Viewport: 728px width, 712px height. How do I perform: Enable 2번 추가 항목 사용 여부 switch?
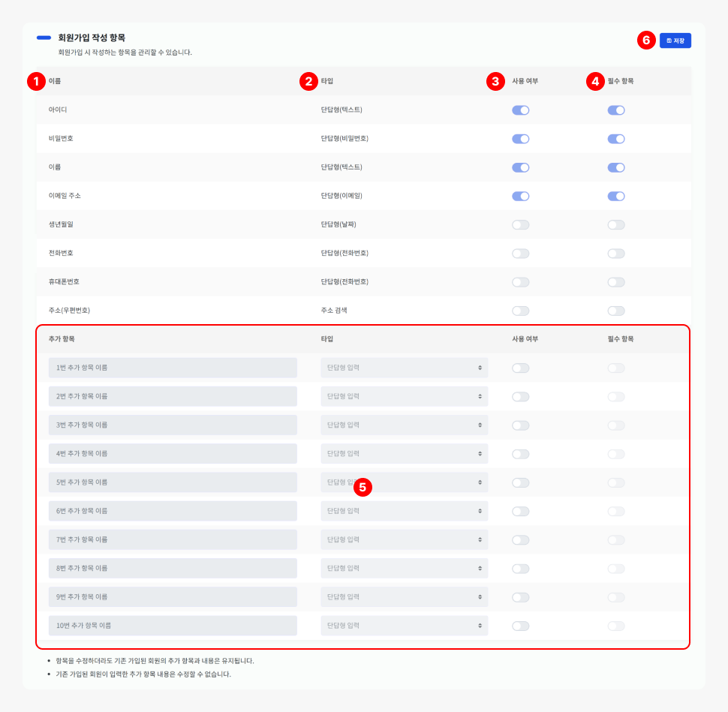[520, 396]
